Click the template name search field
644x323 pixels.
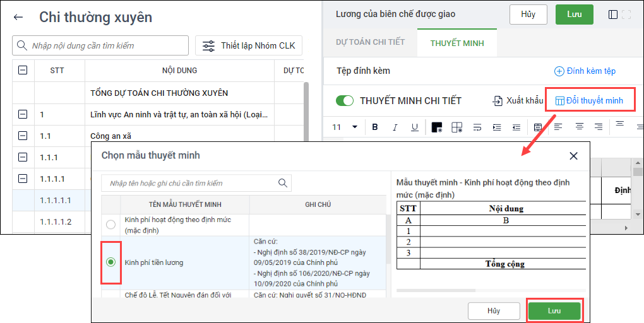[189, 183]
